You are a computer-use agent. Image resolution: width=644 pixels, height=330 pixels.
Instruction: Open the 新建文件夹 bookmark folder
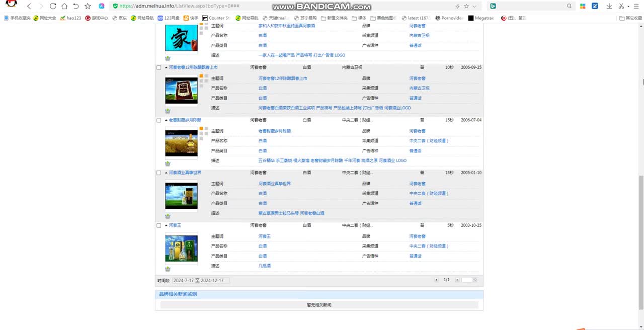tap(334, 18)
